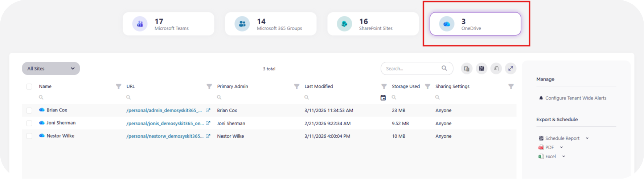
Task: Click the 9.52 MB storage cell
Action: pos(400,123)
